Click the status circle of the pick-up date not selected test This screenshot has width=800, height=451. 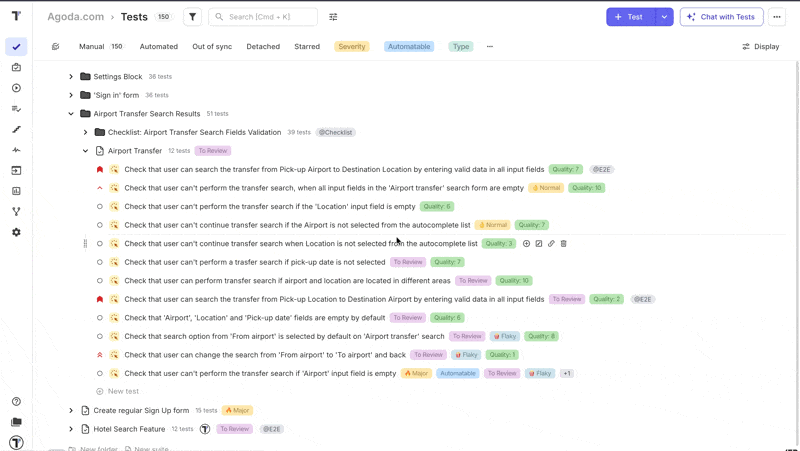(99, 262)
